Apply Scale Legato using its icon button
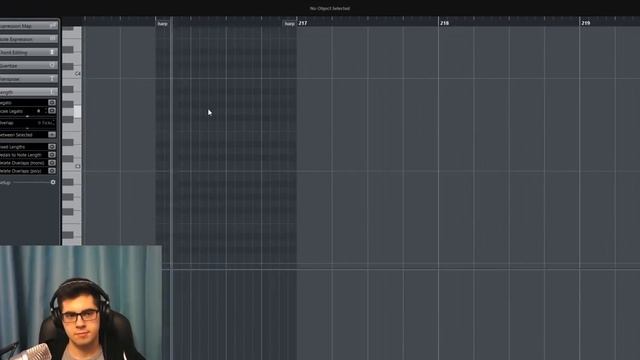Viewport: 640px width, 360px height. [52, 111]
